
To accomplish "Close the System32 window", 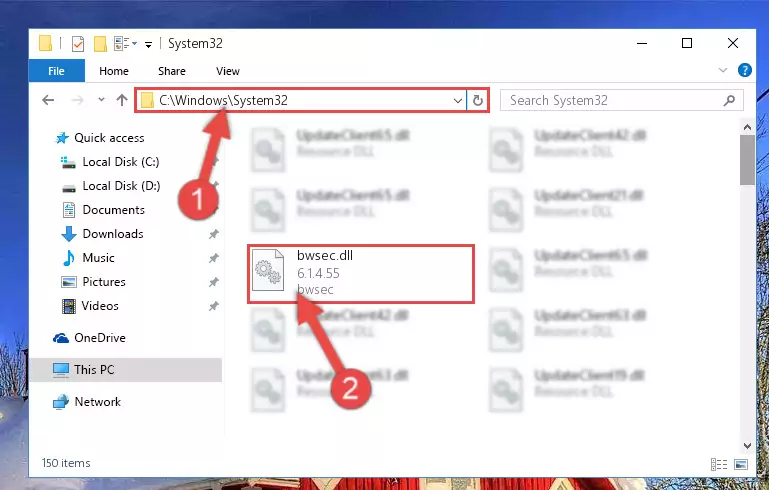I will [733, 43].
